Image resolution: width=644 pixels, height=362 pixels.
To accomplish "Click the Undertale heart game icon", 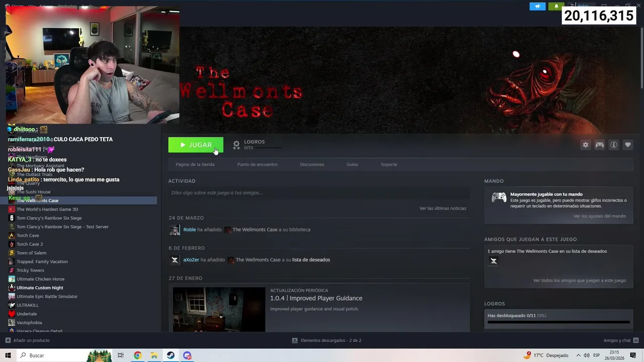I will 12,314.
